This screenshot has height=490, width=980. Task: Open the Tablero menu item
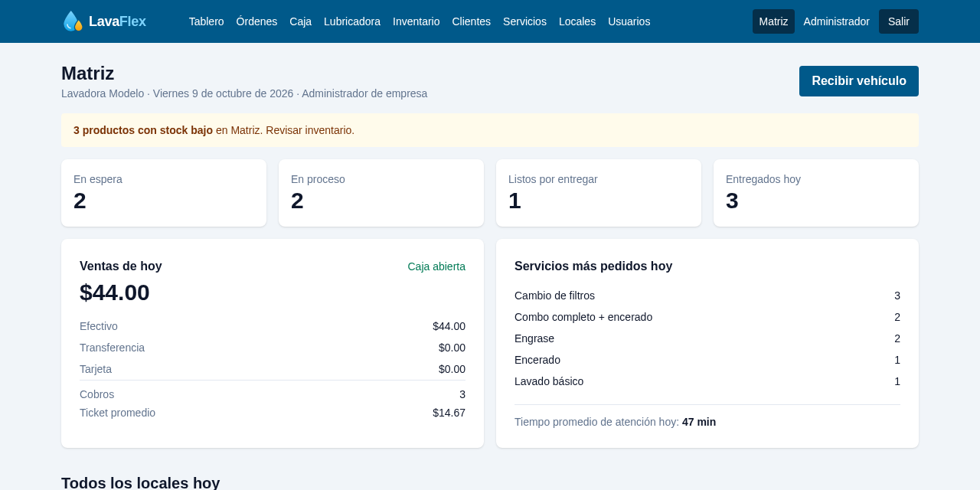pyautogui.click(x=206, y=21)
